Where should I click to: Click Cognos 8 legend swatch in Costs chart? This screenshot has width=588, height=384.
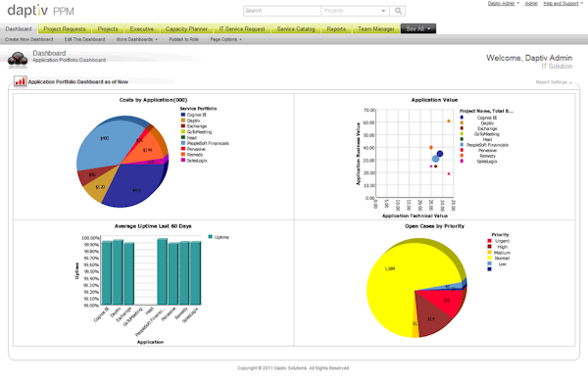(183, 115)
